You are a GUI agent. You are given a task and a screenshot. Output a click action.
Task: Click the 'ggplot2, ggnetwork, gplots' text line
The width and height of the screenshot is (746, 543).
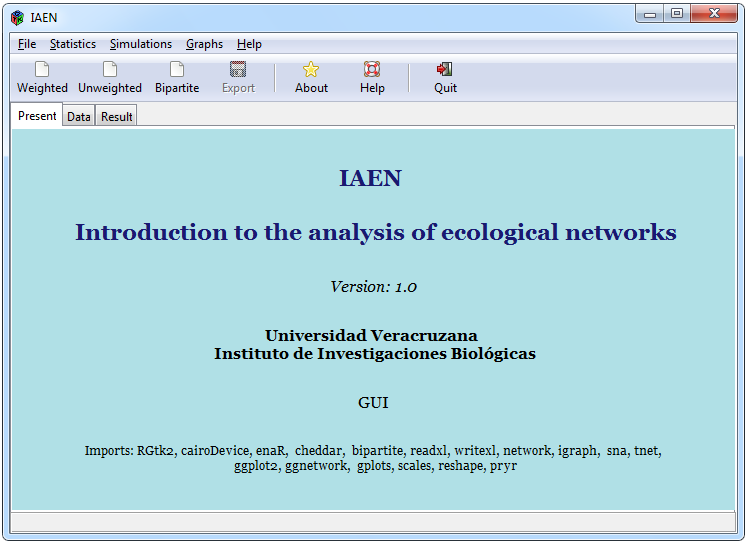click(375, 465)
